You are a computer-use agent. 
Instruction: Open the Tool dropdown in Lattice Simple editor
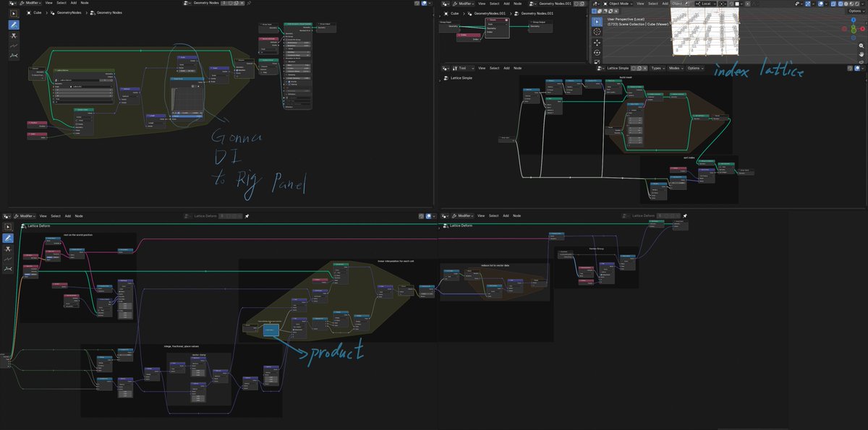pos(464,68)
